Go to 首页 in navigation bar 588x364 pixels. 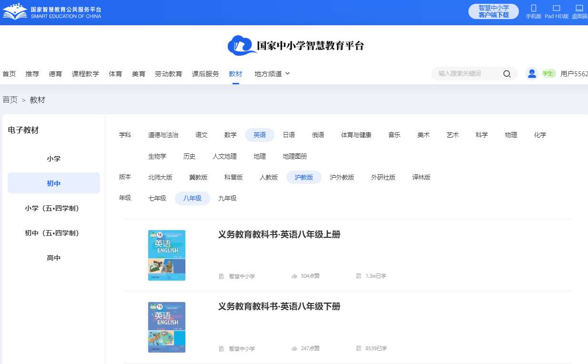(x=9, y=74)
